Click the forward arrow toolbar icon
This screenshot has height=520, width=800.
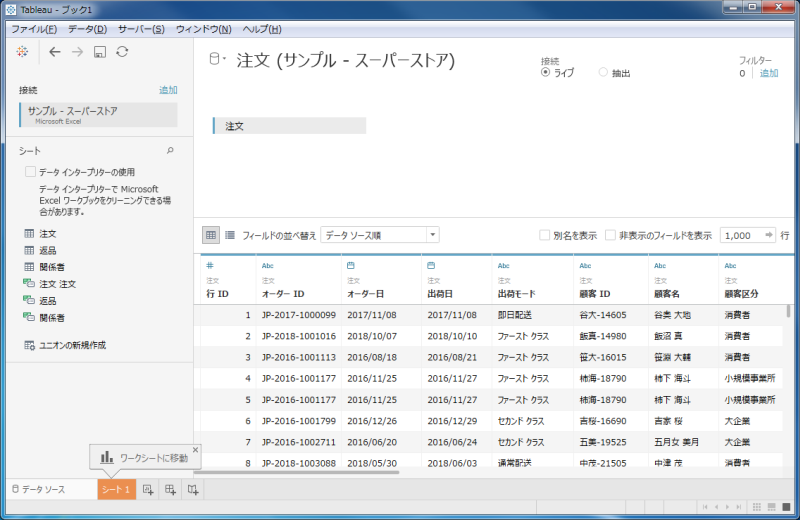(x=77, y=52)
